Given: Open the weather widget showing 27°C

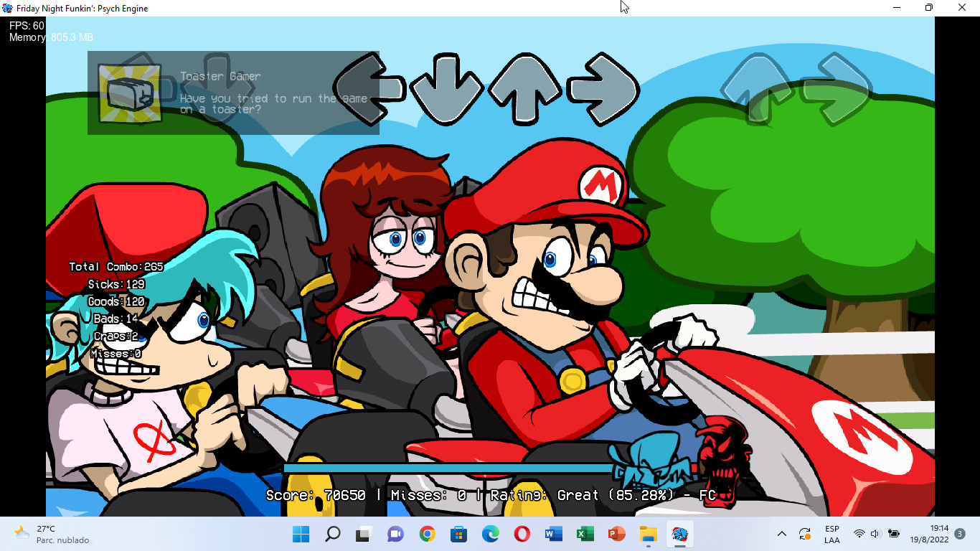Looking at the screenshot, I should 52,534.
